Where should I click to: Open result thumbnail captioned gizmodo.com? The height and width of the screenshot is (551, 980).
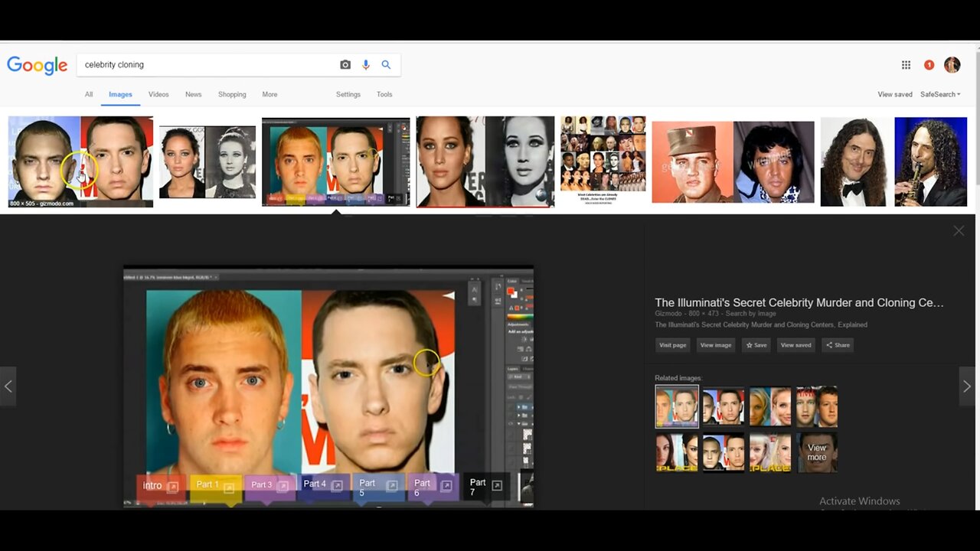pyautogui.click(x=80, y=161)
